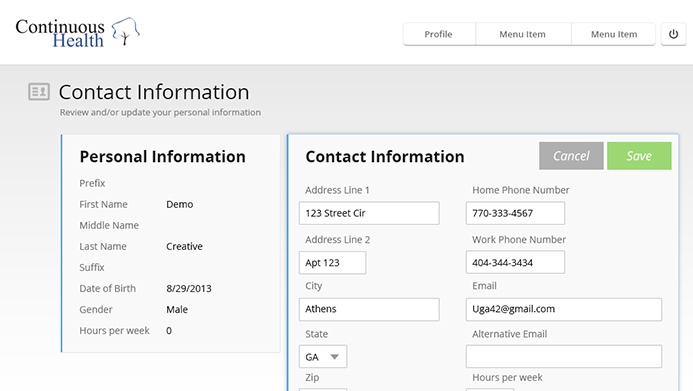The image size is (693, 391).
Task: Click the First Name value Demo
Action: click(x=179, y=204)
